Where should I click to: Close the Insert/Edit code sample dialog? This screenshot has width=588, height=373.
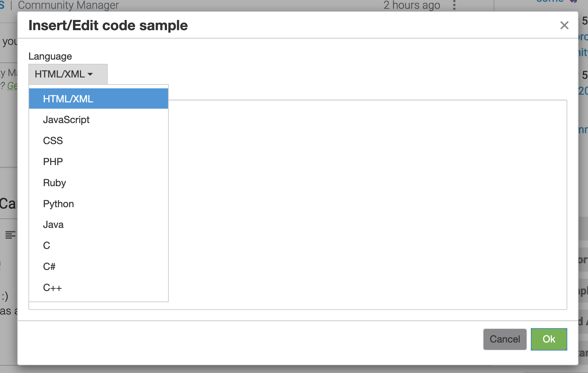tap(564, 25)
